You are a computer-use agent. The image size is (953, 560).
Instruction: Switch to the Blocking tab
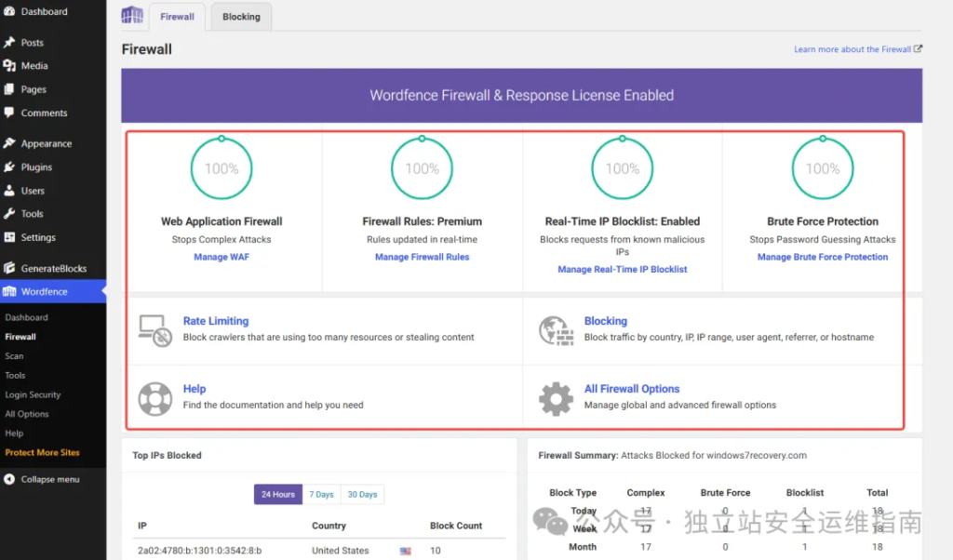[241, 17]
